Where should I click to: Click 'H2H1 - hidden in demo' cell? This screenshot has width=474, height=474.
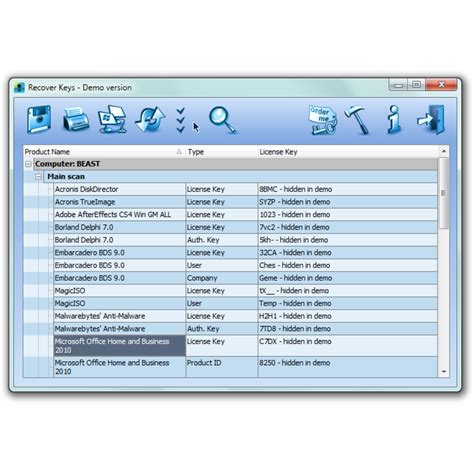tap(348, 316)
